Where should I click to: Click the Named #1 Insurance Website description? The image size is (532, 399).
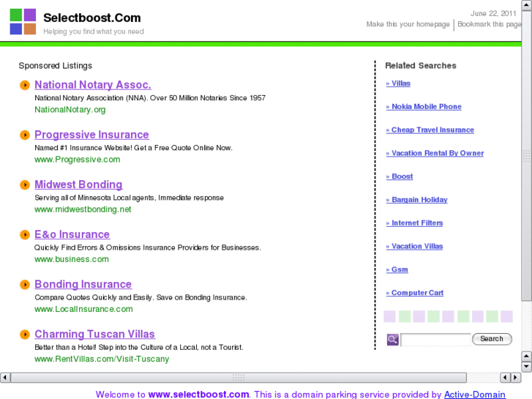point(133,148)
